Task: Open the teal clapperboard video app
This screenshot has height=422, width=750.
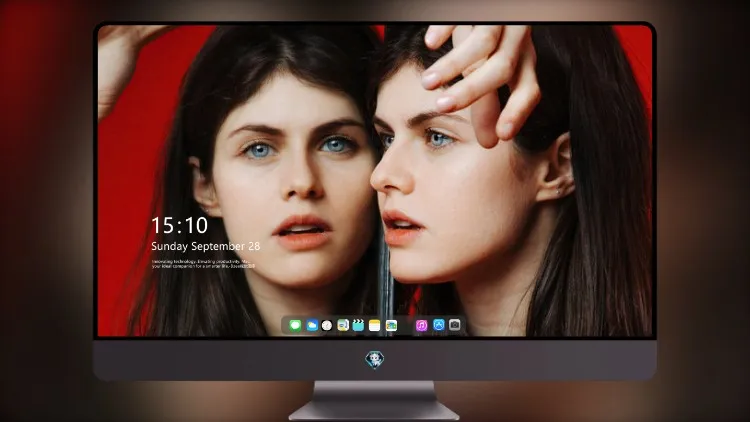Action: click(x=358, y=325)
